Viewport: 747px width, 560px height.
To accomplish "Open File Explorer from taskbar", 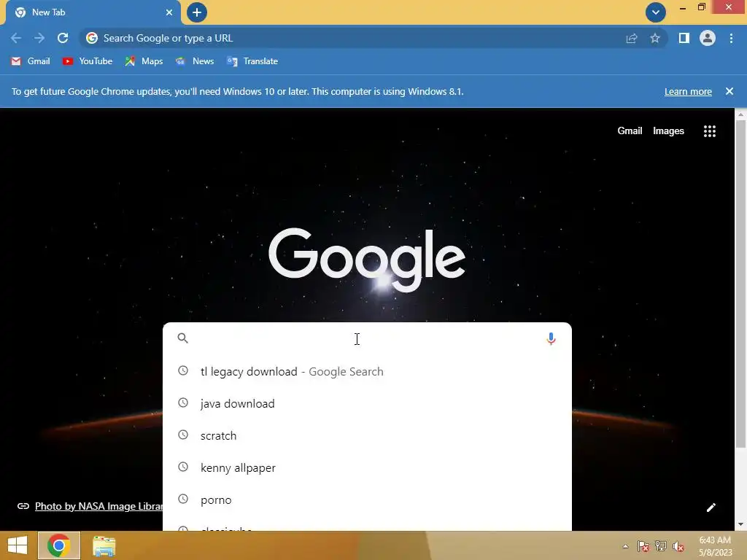I will 104,546.
